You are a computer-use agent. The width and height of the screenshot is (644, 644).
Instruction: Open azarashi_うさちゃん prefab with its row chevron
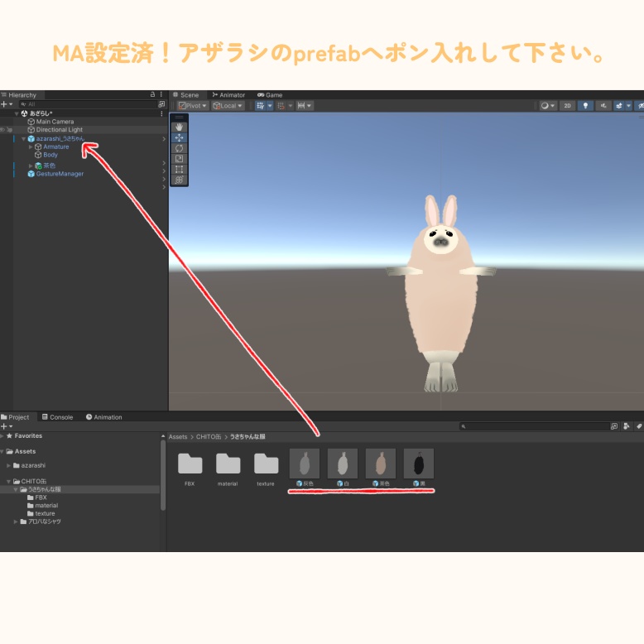164,139
